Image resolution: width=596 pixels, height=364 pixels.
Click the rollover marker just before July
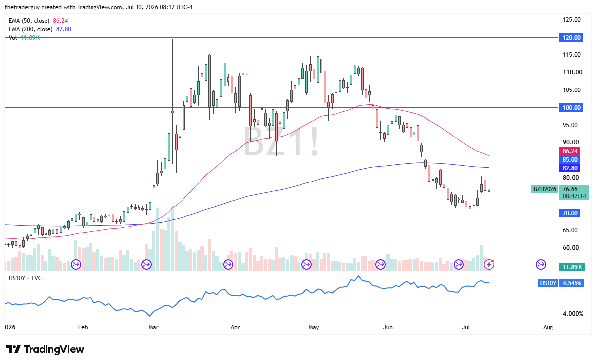click(x=459, y=265)
